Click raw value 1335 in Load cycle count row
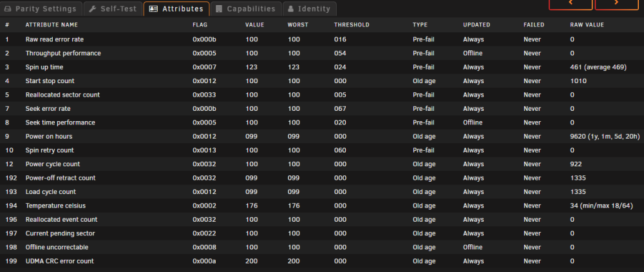 pyautogui.click(x=578, y=192)
